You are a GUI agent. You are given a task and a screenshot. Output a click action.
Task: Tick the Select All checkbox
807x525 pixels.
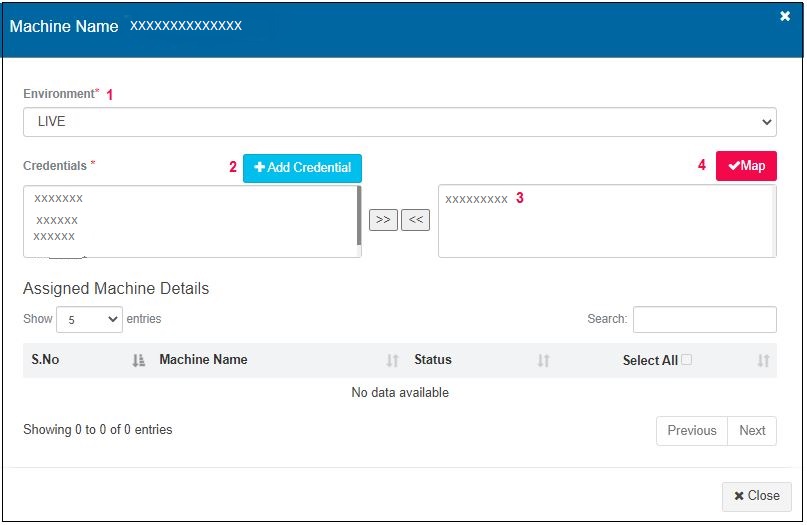pyautogui.click(x=686, y=360)
